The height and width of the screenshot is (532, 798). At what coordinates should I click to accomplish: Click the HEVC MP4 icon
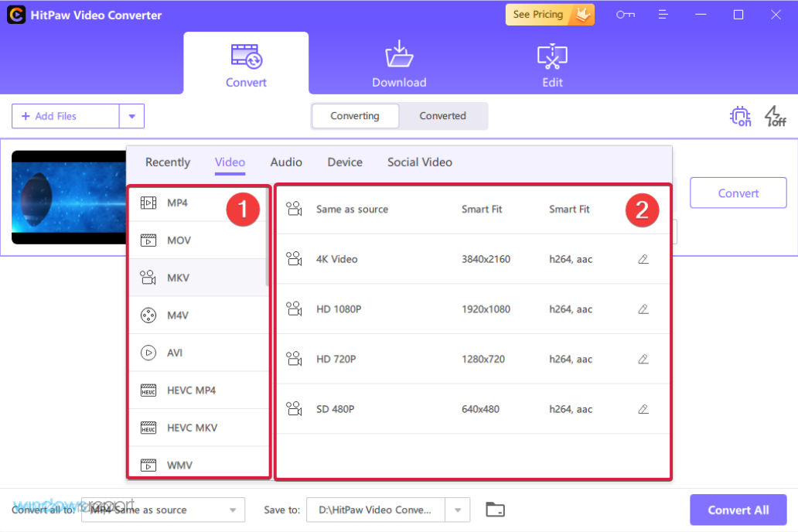(x=148, y=390)
